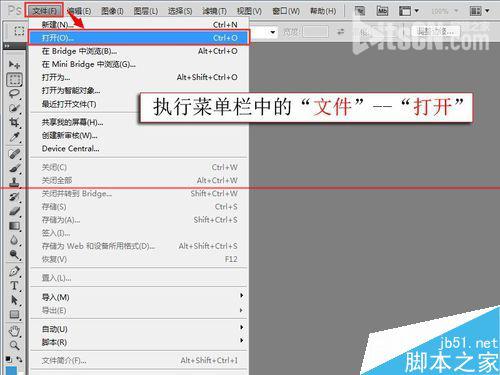The height and width of the screenshot is (375, 500).
Task: Select the Move tool
Action: 14,64
